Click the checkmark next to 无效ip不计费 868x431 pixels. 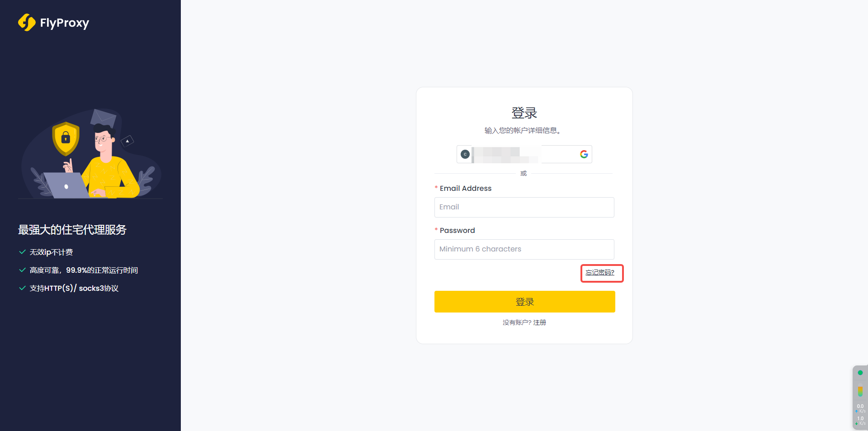click(22, 252)
